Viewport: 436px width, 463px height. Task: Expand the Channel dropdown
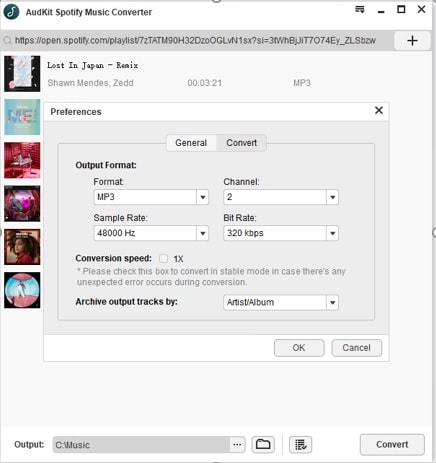click(x=281, y=197)
